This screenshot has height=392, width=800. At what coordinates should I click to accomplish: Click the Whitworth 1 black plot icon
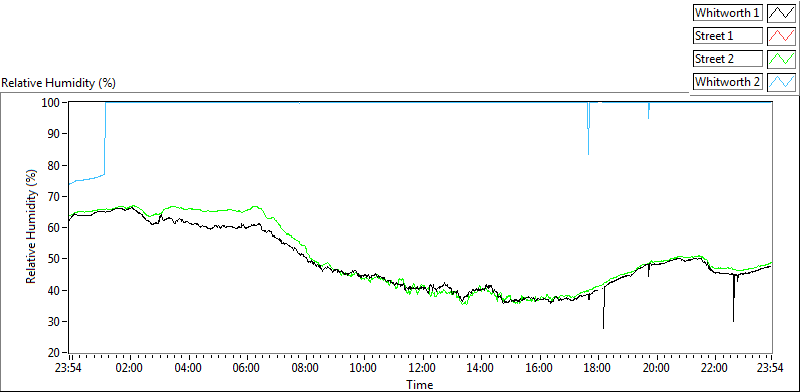[781, 13]
